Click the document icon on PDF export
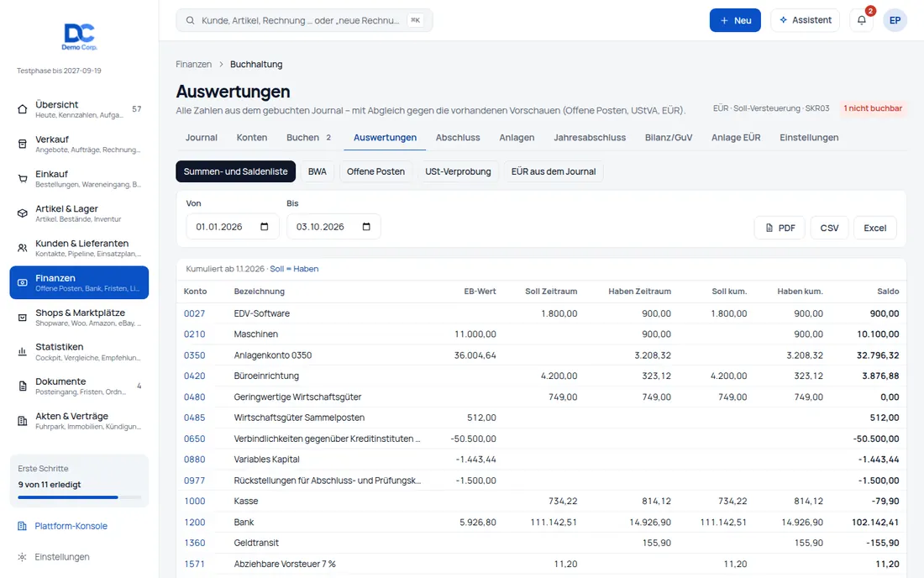This screenshot has height=578, width=924. pos(769,228)
